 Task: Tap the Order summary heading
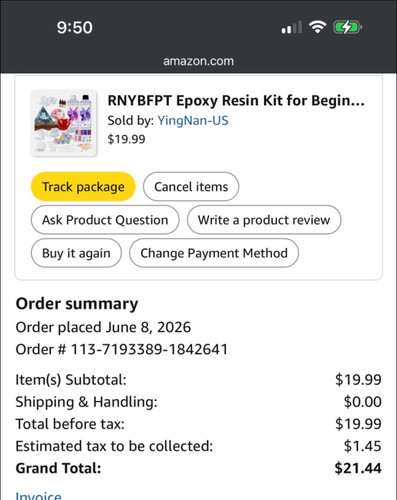coord(77,304)
